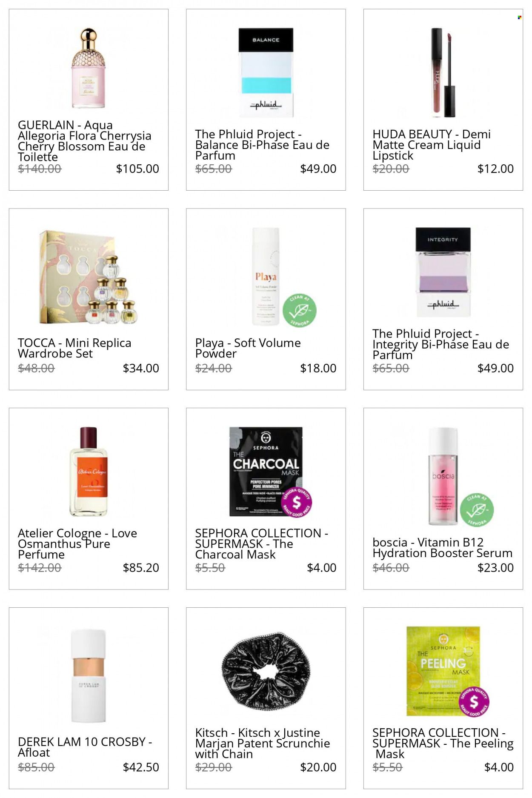Click the $42.50 sale price for Derek Lam
The width and height of the screenshot is (532, 798).
pos(141,767)
